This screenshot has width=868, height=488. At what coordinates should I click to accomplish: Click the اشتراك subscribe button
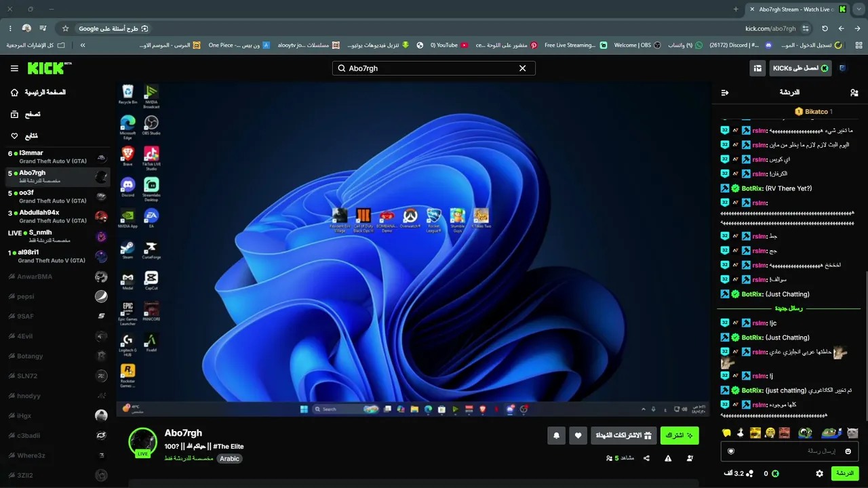pos(679,436)
